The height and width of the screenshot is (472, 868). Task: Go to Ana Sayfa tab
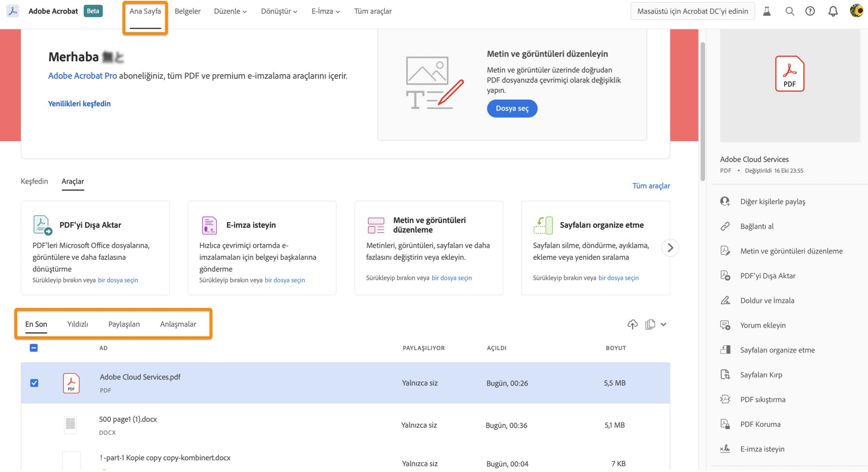point(145,11)
